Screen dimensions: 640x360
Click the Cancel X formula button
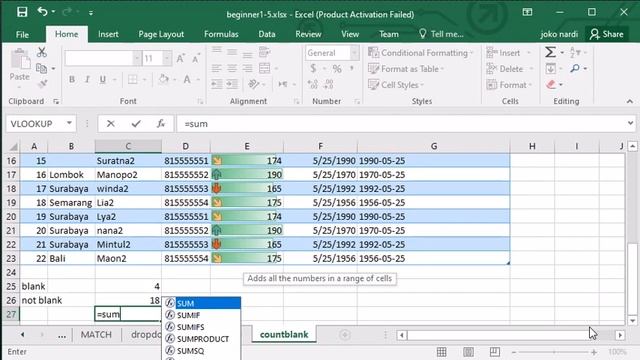pos(111,123)
